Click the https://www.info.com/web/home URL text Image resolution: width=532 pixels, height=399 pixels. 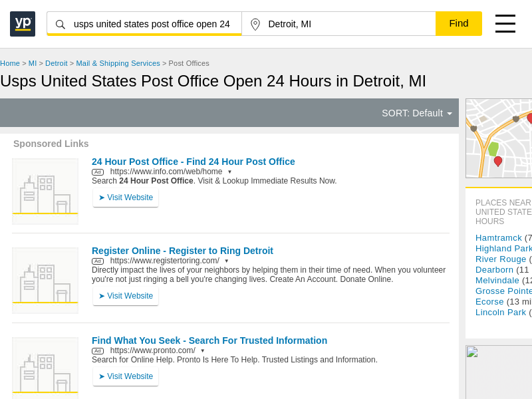(x=166, y=172)
